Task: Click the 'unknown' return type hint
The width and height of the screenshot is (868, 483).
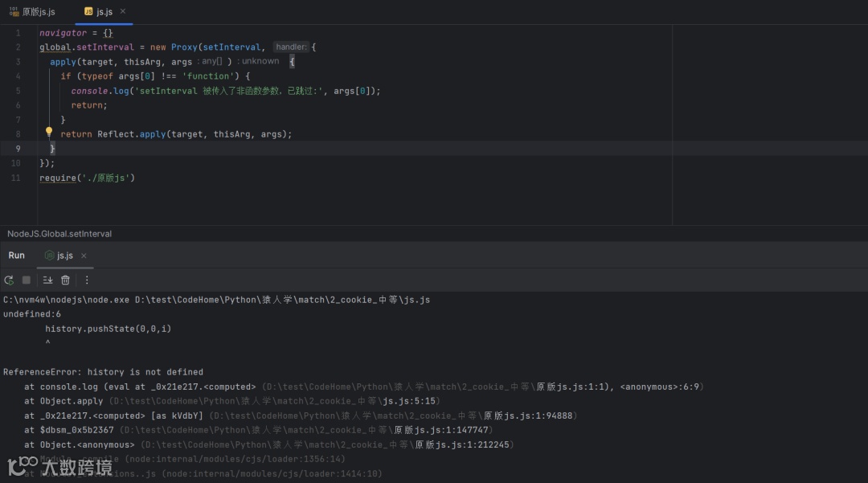Action: tap(260, 61)
